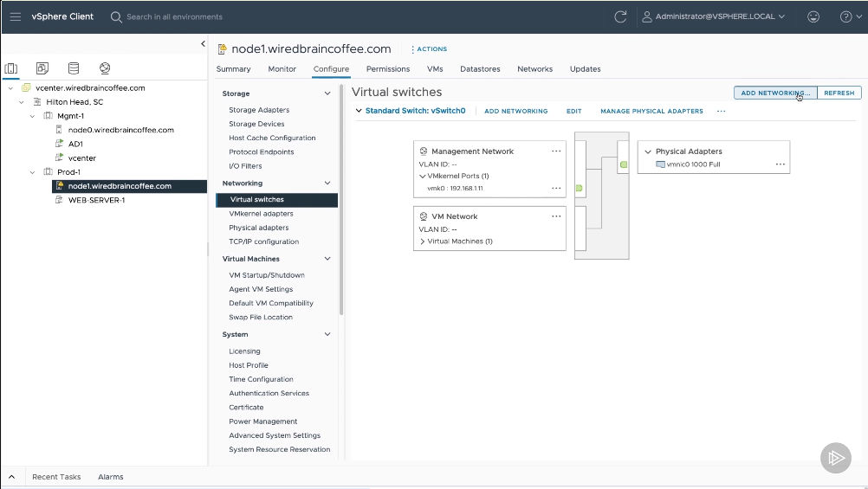Collapse the navigation sidebar panel
This screenshot has width=868, height=489.
coord(203,43)
